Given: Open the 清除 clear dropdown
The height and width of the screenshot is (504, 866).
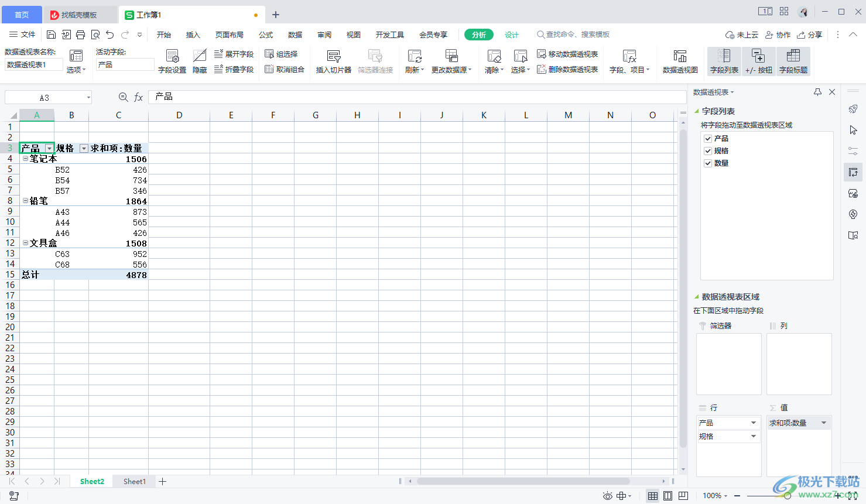Looking at the screenshot, I should pyautogui.click(x=494, y=70).
